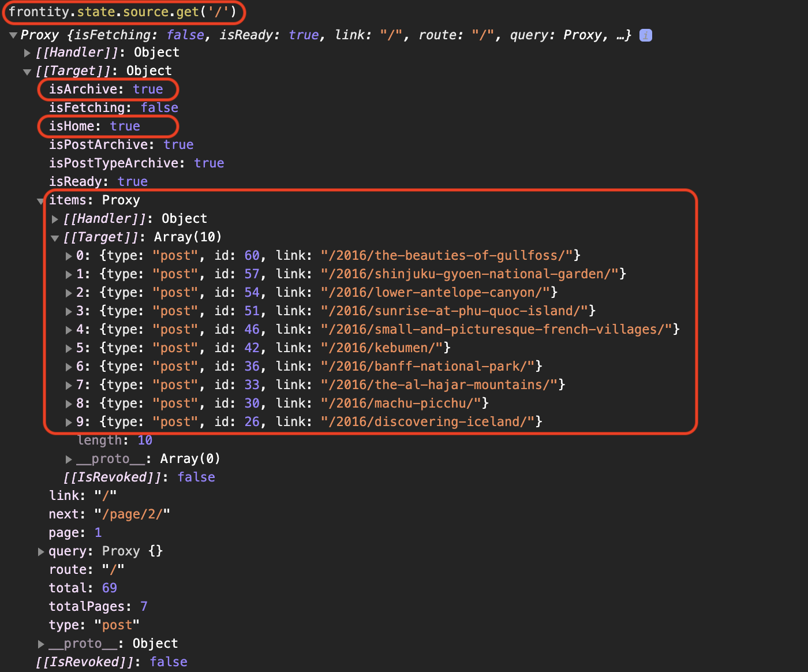This screenshot has height=672, width=808.
Task: Expand the first [[Handler]] Object entry
Action: click(x=27, y=53)
